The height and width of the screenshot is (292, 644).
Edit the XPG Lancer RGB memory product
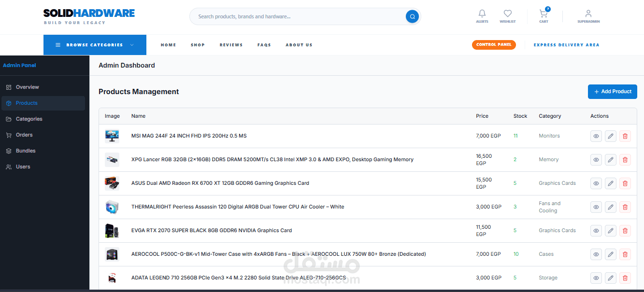tap(611, 160)
